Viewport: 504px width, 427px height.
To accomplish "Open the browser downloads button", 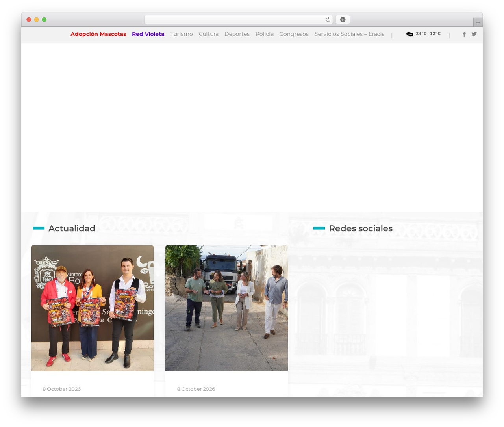I will [x=343, y=20].
